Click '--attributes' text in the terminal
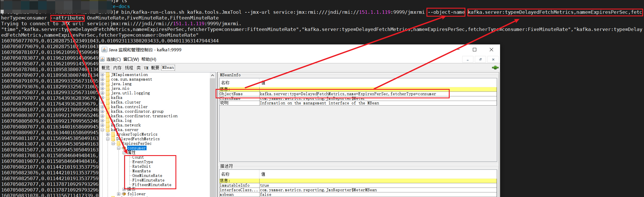This screenshot has height=197, width=644. point(68,18)
